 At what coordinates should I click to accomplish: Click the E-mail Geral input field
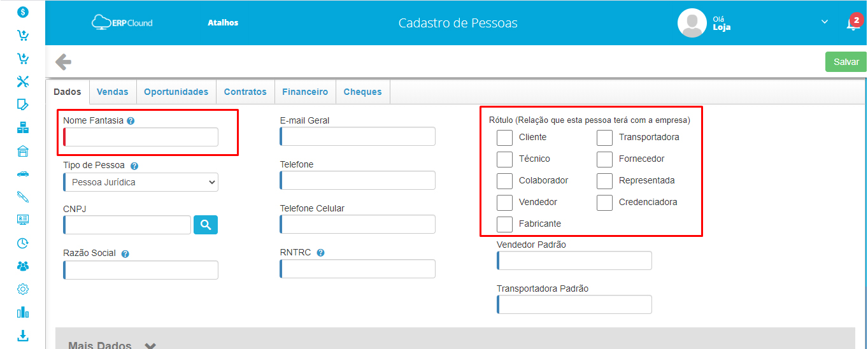tap(358, 136)
